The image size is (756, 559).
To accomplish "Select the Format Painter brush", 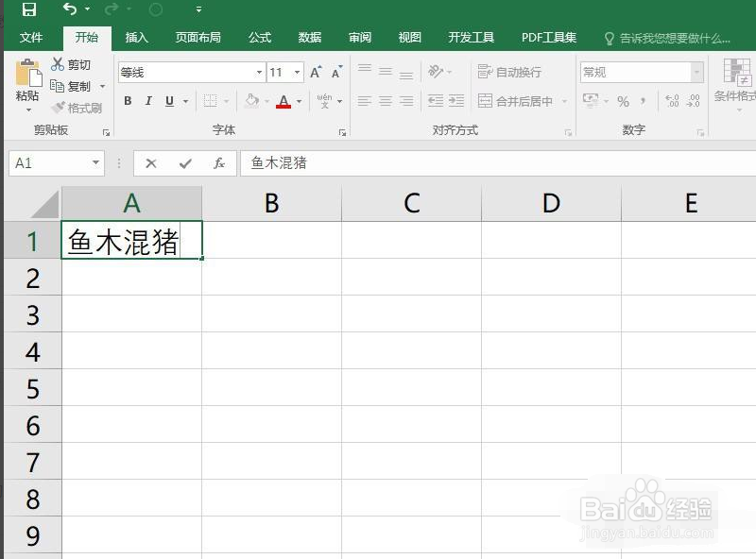I will point(58,108).
